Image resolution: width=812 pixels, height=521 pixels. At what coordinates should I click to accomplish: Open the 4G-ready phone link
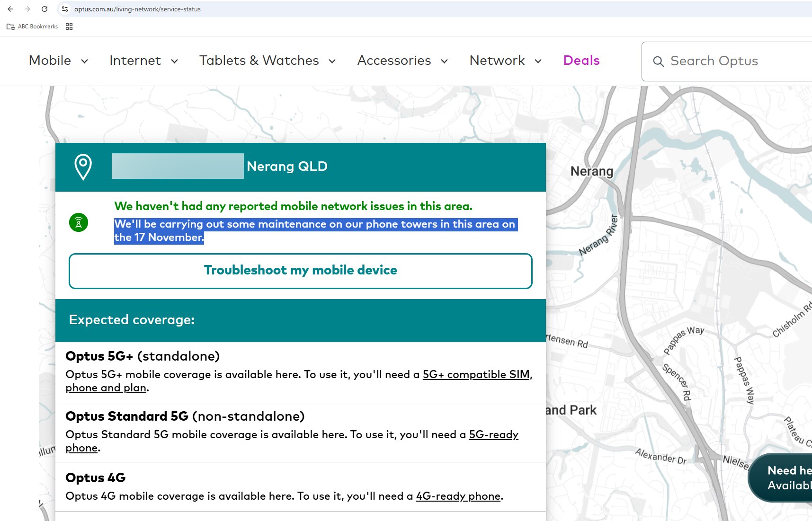458,496
